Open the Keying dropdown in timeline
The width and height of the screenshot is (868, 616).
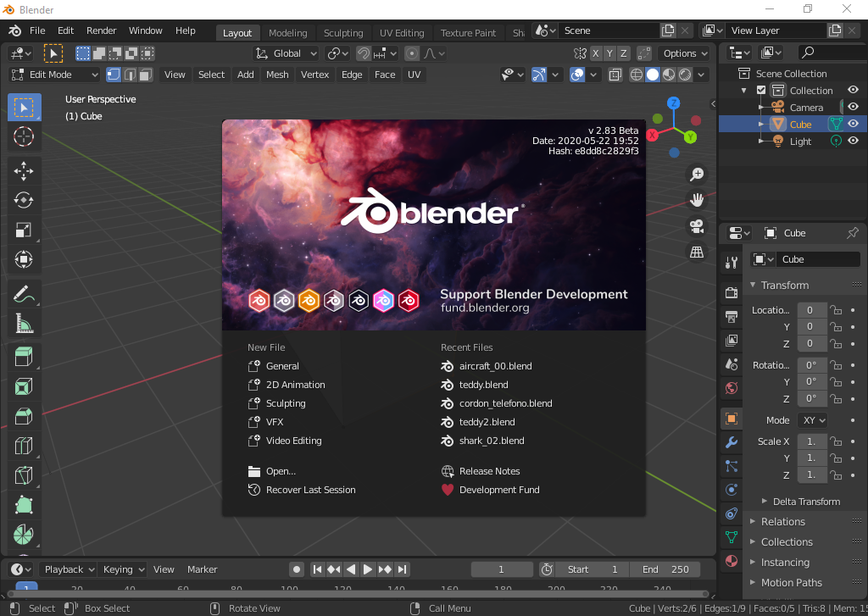(124, 569)
